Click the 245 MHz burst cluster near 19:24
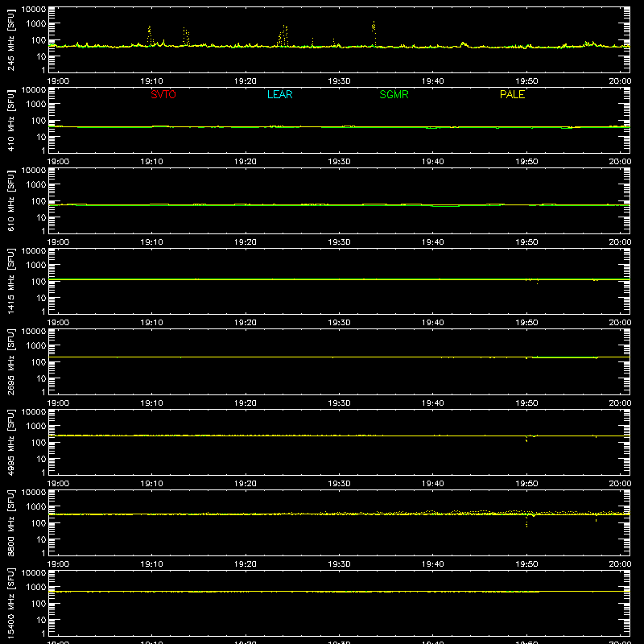 pyautogui.click(x=283, y=35)
